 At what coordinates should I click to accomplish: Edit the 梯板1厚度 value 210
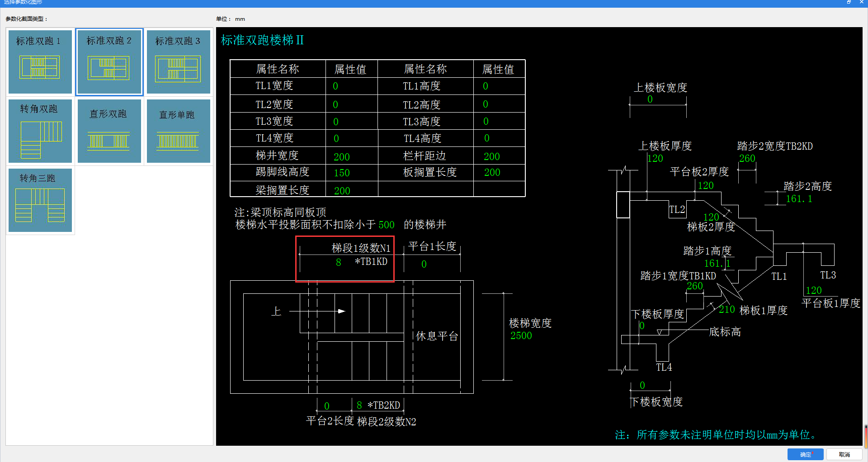(727, 309)
